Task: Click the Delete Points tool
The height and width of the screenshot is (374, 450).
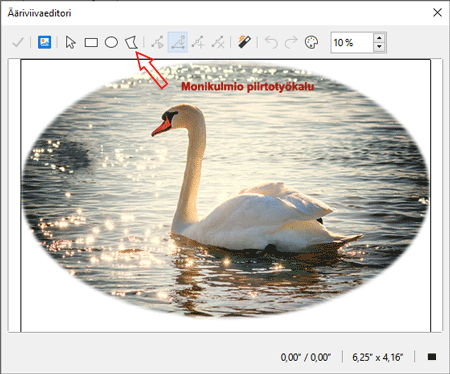Action: click(218, 42)
